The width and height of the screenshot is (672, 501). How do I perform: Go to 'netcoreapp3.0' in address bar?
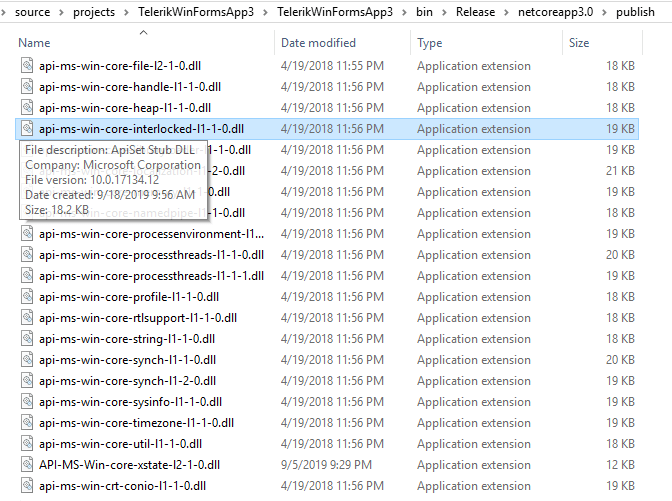[x=555, y=12]
